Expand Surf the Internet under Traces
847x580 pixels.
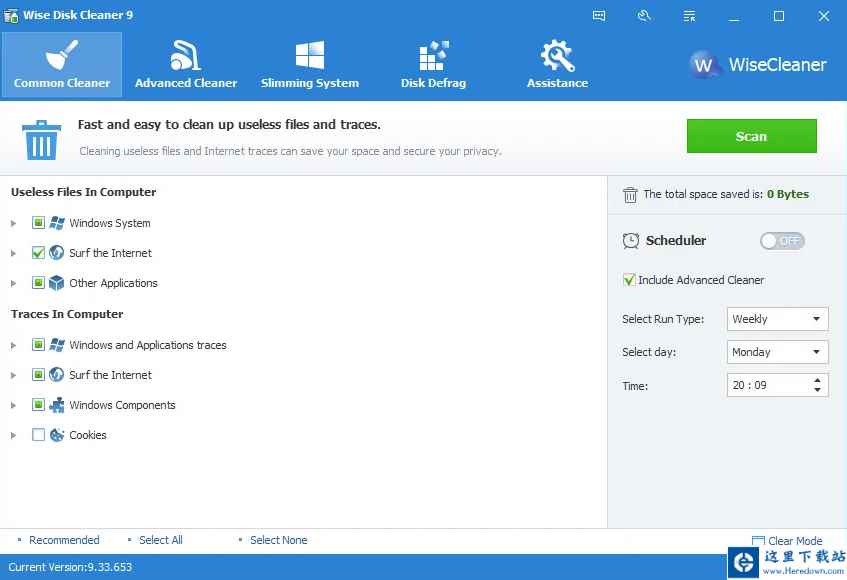click(14, 375)
